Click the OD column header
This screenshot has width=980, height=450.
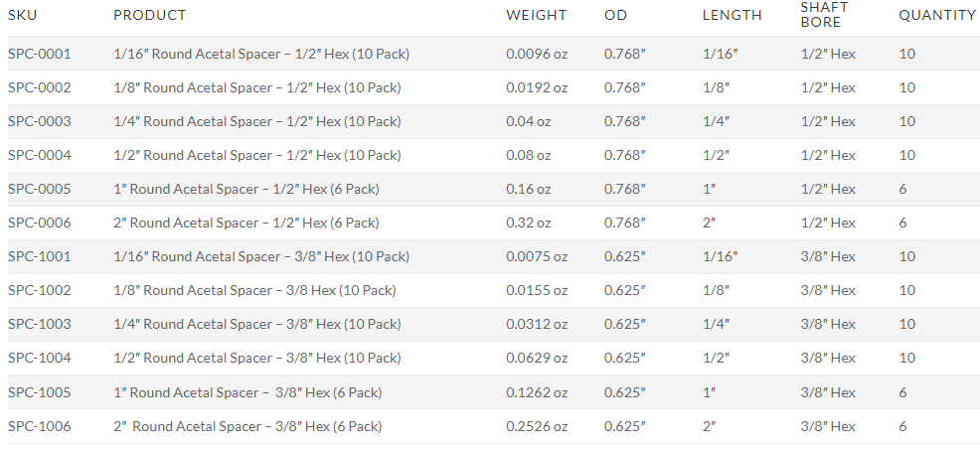[x=615, y=15]
